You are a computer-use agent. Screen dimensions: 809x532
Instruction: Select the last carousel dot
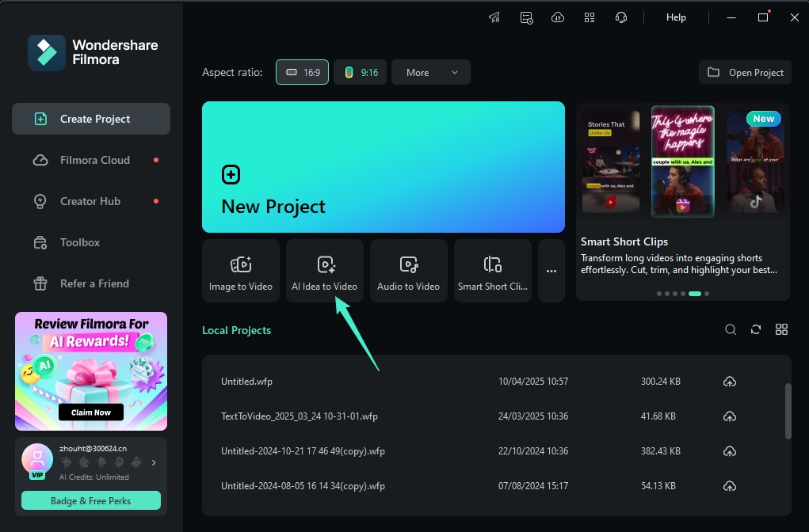point(707,294)
